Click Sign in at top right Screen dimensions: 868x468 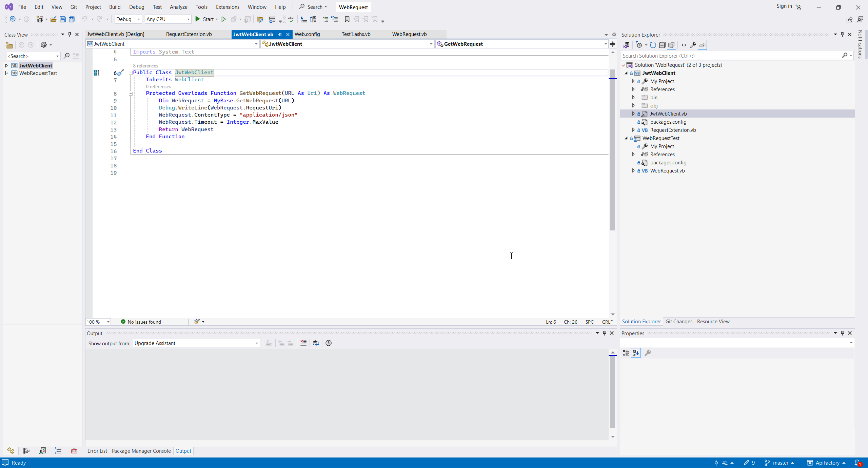(x=784, y=6)
